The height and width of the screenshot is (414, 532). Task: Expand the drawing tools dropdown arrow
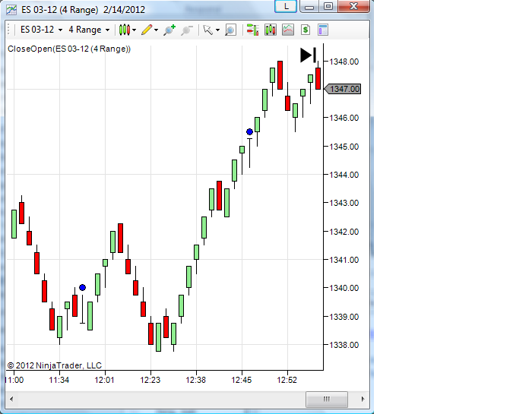(156, 30)
